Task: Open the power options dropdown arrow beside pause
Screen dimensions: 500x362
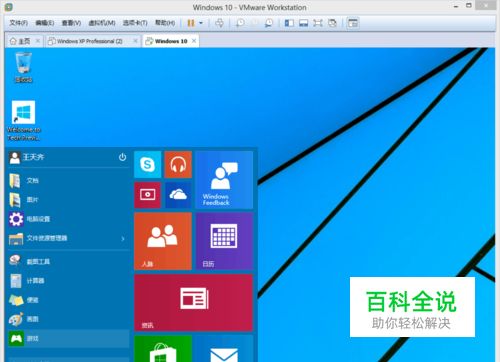Action: click(201, 23)
